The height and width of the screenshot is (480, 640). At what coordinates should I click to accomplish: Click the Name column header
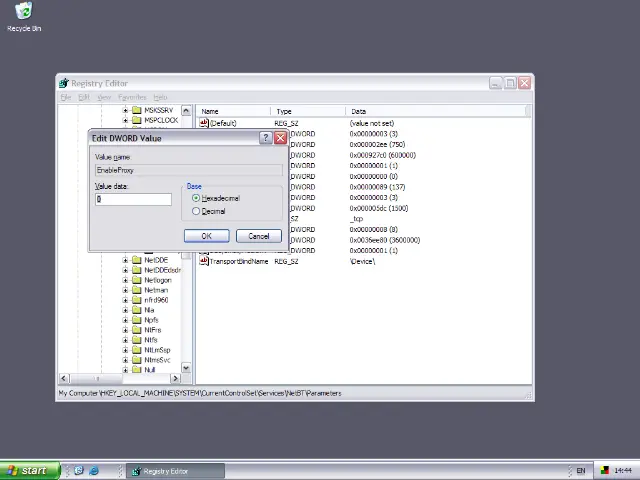233,111
